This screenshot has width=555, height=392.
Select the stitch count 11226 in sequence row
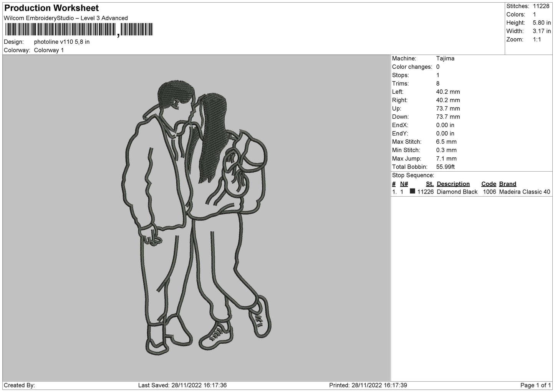coord(426,192)
